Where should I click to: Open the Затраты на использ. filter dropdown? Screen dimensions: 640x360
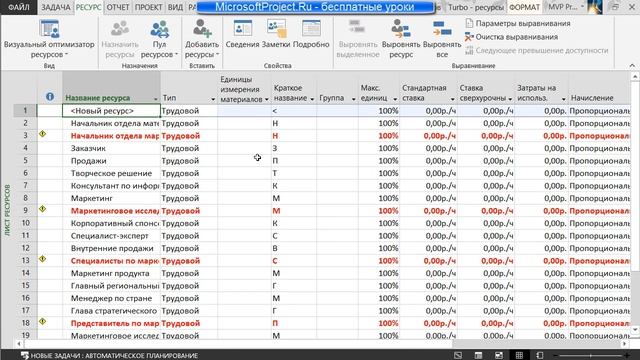564,99
